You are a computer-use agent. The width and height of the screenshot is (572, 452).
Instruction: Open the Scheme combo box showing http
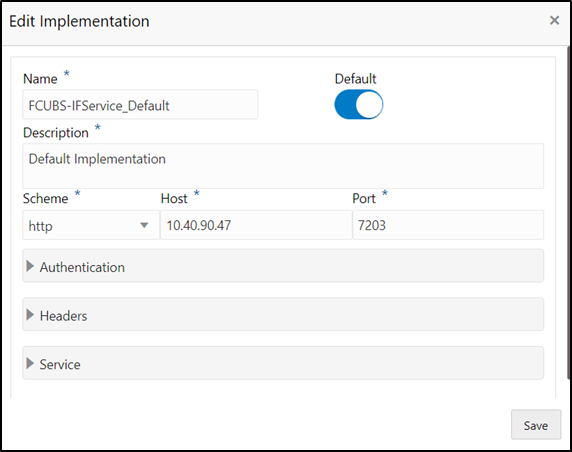(91, 225)
